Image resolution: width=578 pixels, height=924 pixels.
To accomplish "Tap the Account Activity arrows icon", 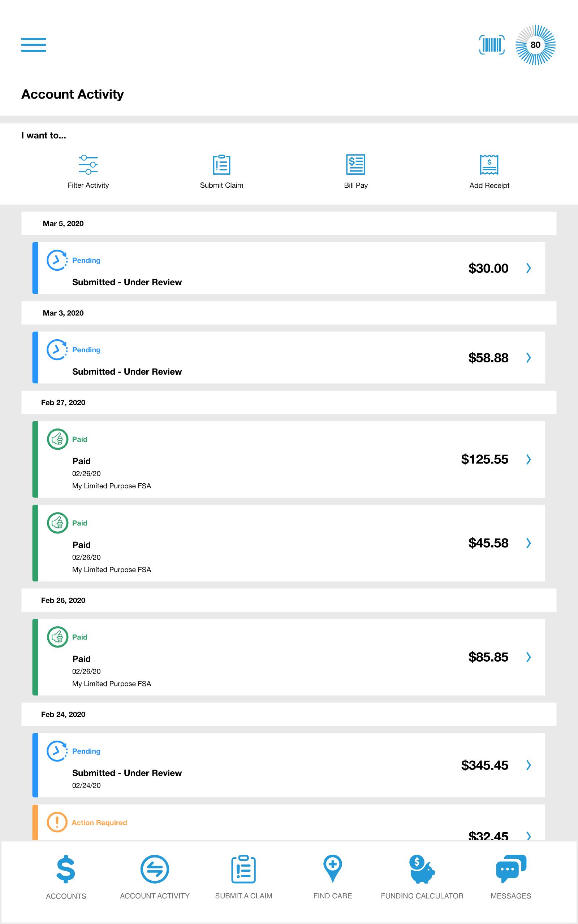I will (x=155, y=869).
